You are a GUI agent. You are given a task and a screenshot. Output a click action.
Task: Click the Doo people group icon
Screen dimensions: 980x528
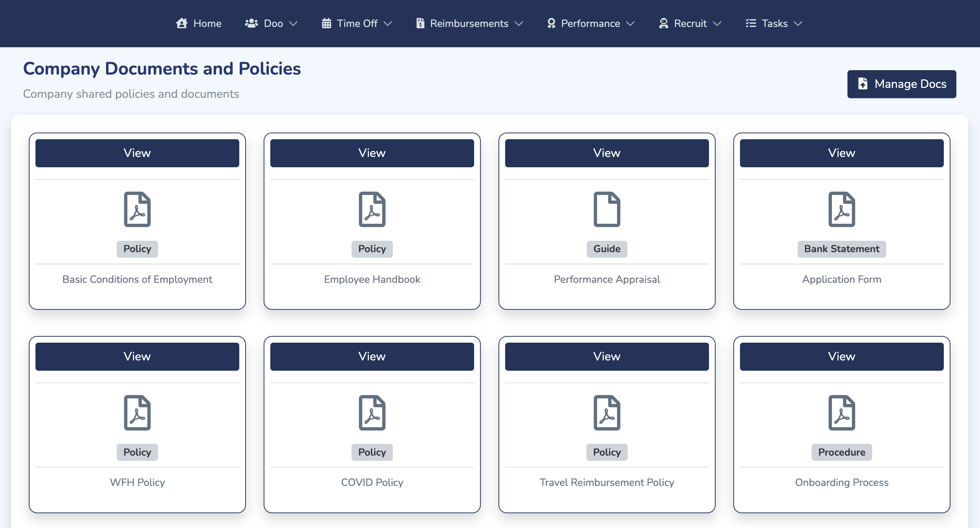pos(251,23)
